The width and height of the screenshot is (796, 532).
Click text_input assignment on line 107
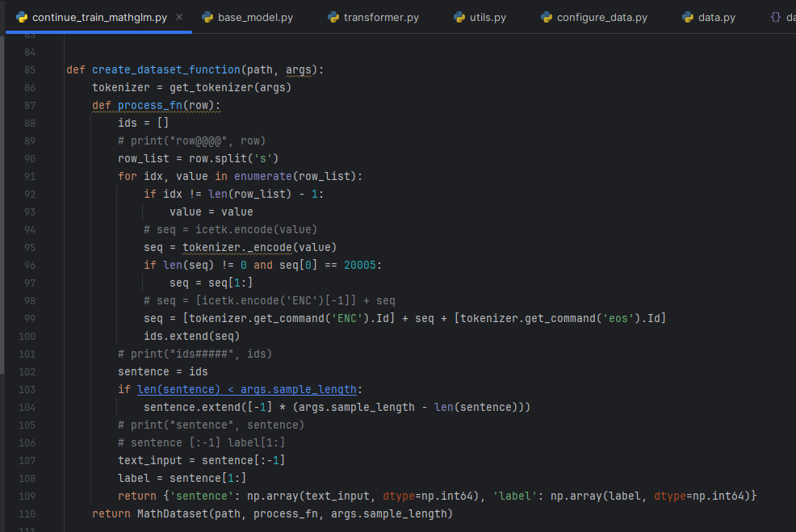202,460
